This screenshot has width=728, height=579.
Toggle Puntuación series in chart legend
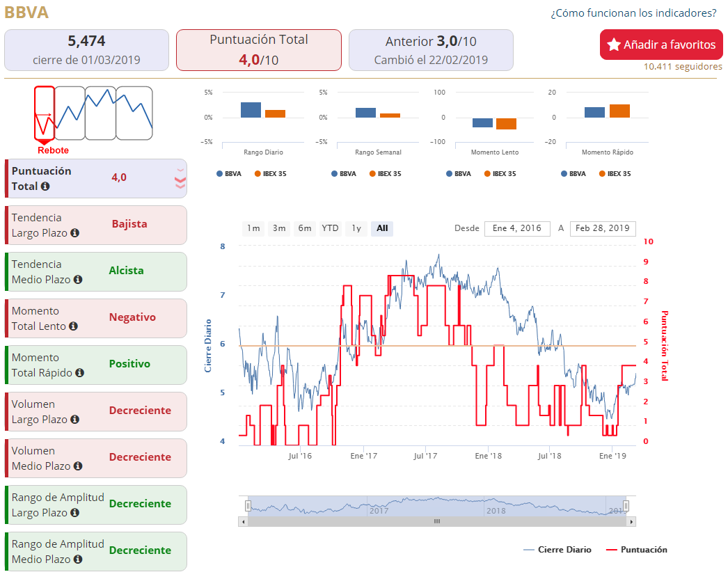pyautogui.click(x=637, y=550)
